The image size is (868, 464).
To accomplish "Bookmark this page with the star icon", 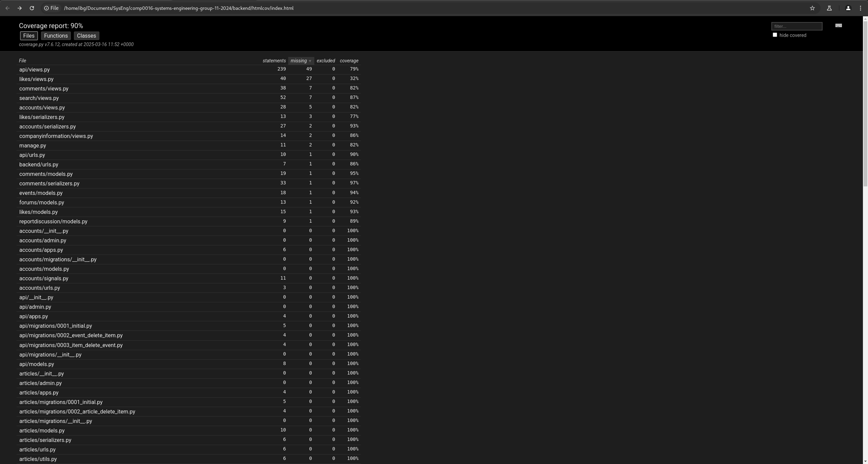I will [812, 8].
